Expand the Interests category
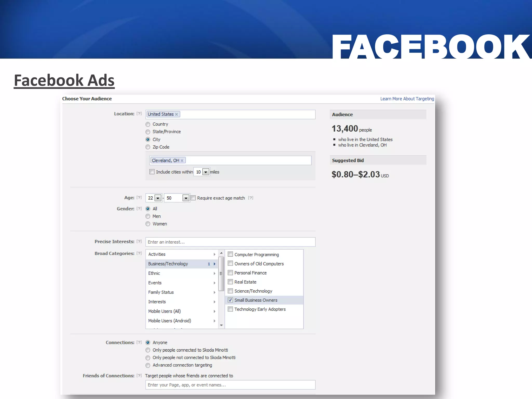 182,302
